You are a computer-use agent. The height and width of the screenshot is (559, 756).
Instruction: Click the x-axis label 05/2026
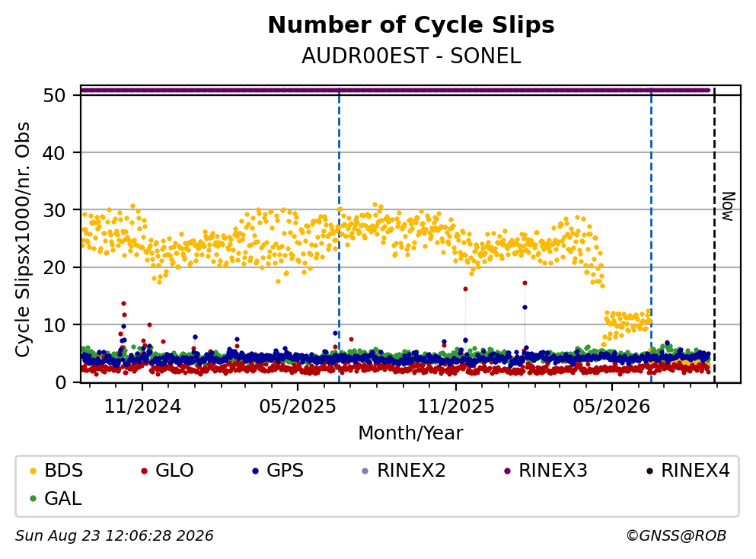(611, 407)
